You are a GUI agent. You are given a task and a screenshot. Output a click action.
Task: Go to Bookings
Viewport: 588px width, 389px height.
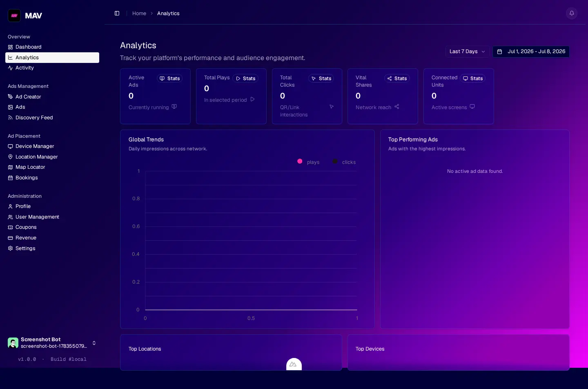[52, 178]
